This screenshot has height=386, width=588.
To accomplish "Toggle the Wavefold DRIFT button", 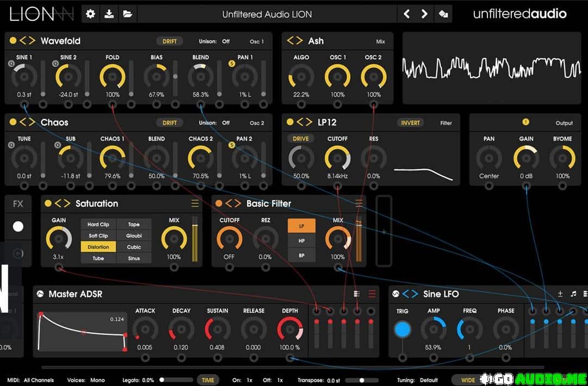I will pos(170,41).
